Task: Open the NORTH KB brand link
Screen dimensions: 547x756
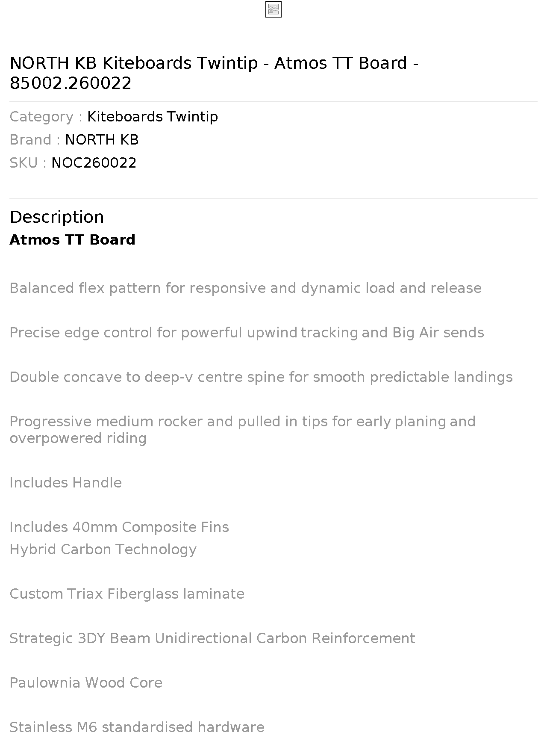Action: 102,140
